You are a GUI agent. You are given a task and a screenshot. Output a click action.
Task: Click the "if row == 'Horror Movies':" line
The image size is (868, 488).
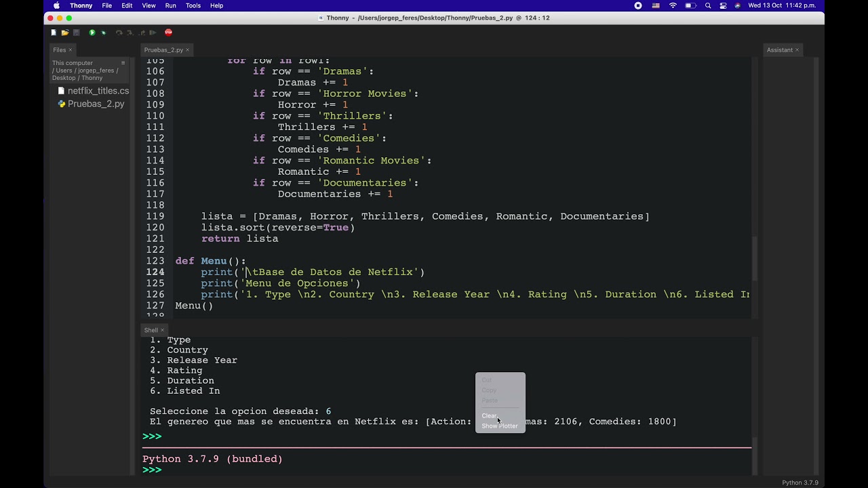pyautogui.click(x=336, y=94)
